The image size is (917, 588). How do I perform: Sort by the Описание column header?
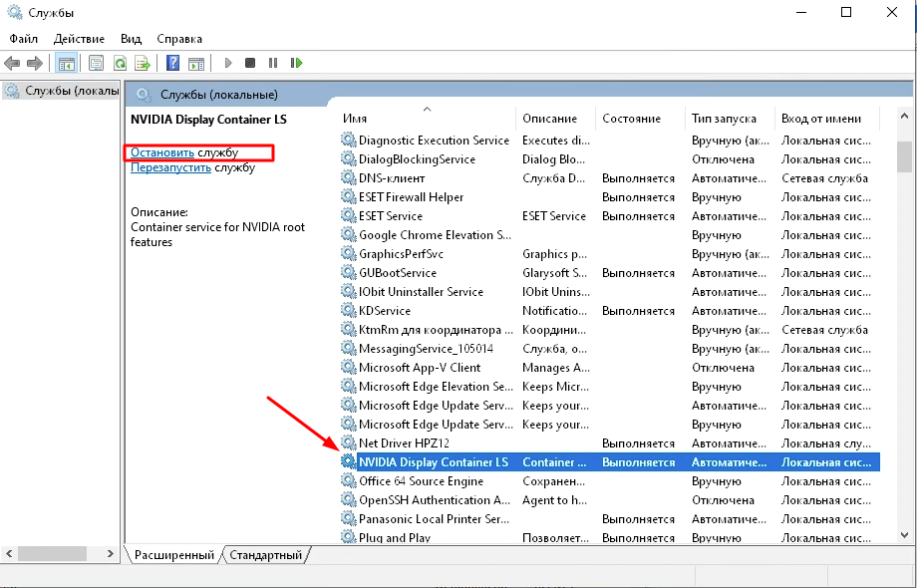(555, 118)
